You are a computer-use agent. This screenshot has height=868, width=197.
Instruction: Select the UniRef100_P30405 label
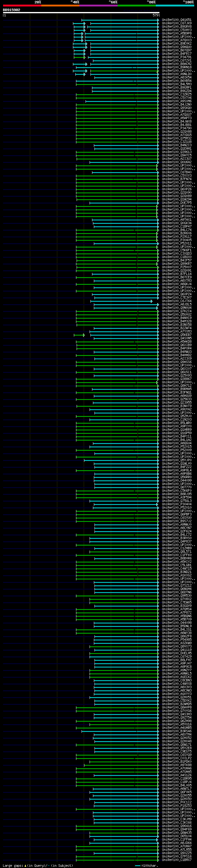click(176, 240)
